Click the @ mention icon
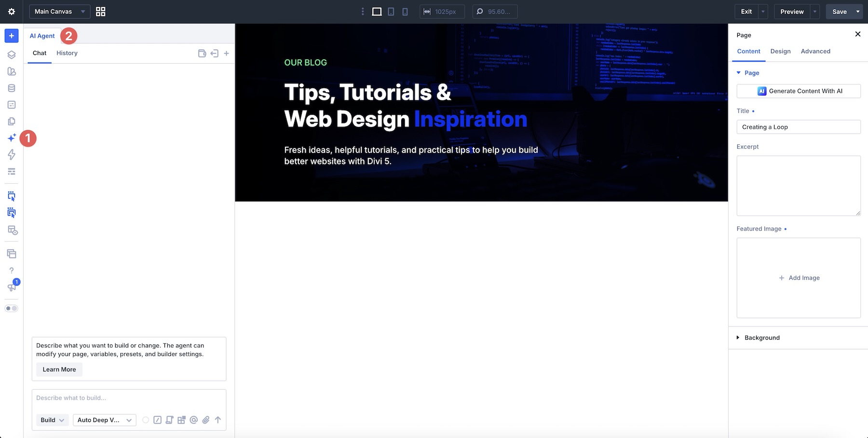The width and height of the screenshot is (868, 438). point(194,420)
